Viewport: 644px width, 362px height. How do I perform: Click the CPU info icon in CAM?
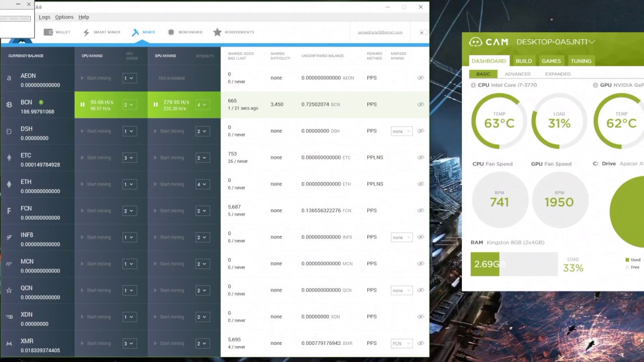(473, 85)
